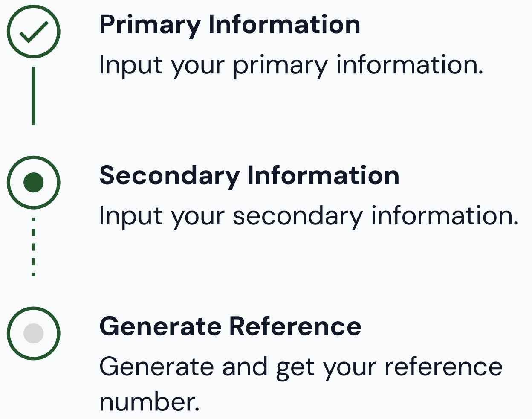Screen dimensions: 532x419
Task: Open the Primary Information step title
Action: point(230,25)
